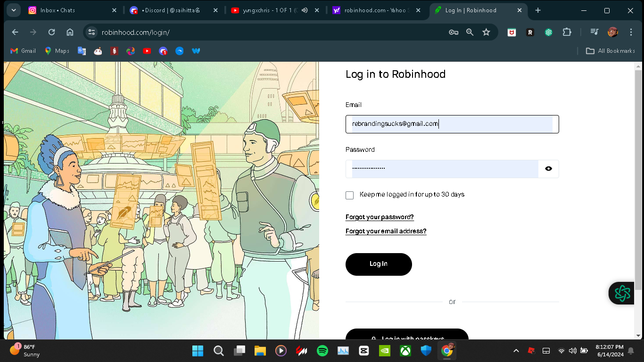Switch to the Instagram Inbox Chats tab

(72, 10)
